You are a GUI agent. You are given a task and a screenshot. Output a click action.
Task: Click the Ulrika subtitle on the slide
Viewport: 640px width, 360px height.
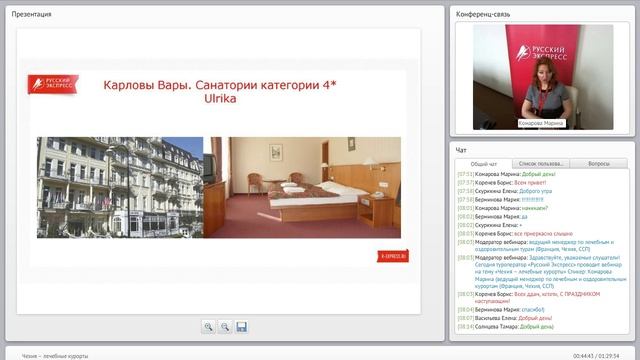[220, 98]
